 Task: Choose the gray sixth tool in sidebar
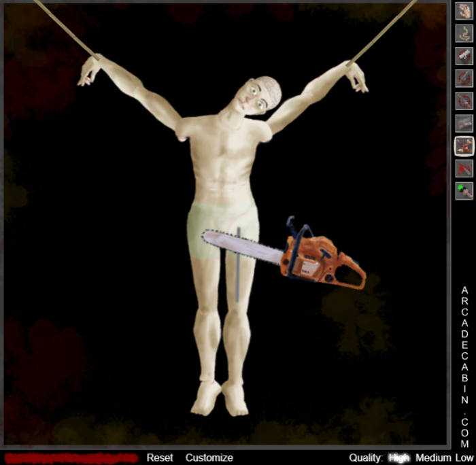(x=464, y=123)
